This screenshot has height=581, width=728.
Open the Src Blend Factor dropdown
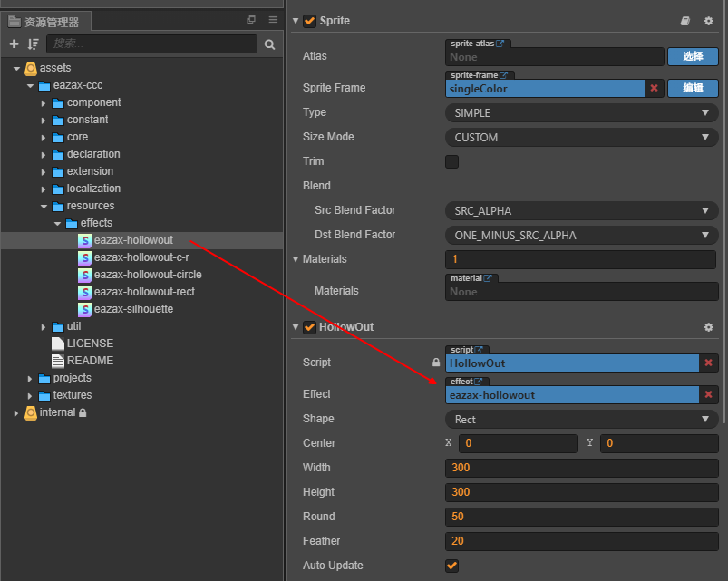(582, 210)
